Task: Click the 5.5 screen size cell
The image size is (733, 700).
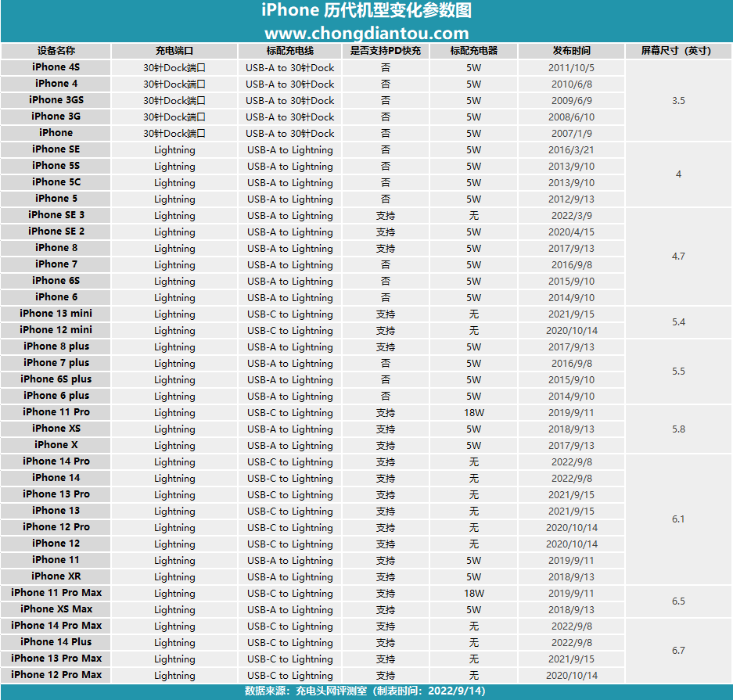Action: [x=679, y=371]
